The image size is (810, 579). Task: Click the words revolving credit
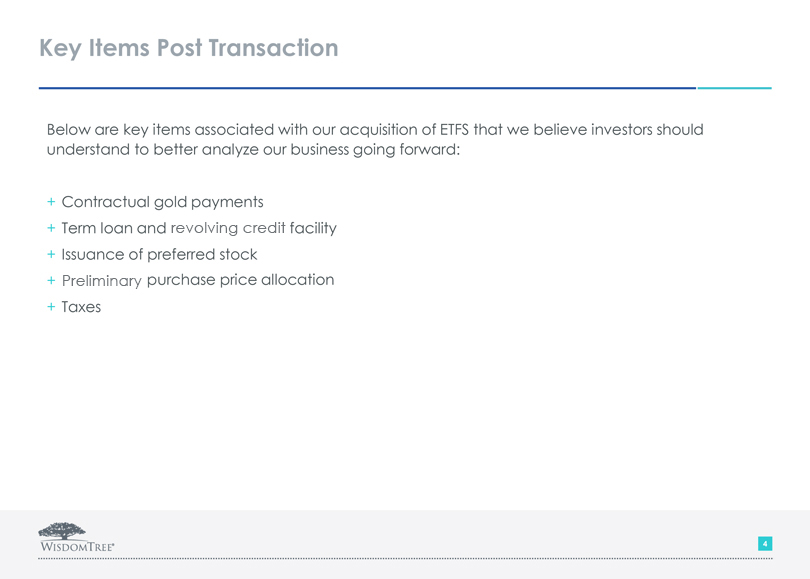[x=228, y=228]
